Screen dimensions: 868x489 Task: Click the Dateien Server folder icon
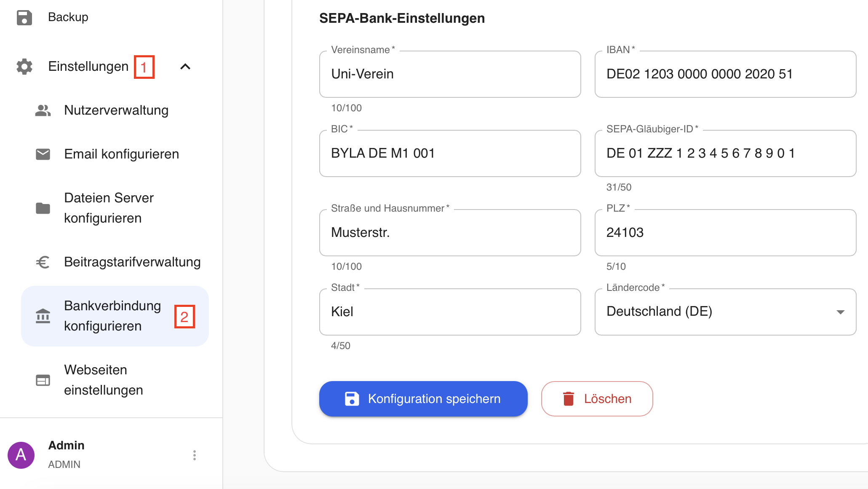[43, 208]
